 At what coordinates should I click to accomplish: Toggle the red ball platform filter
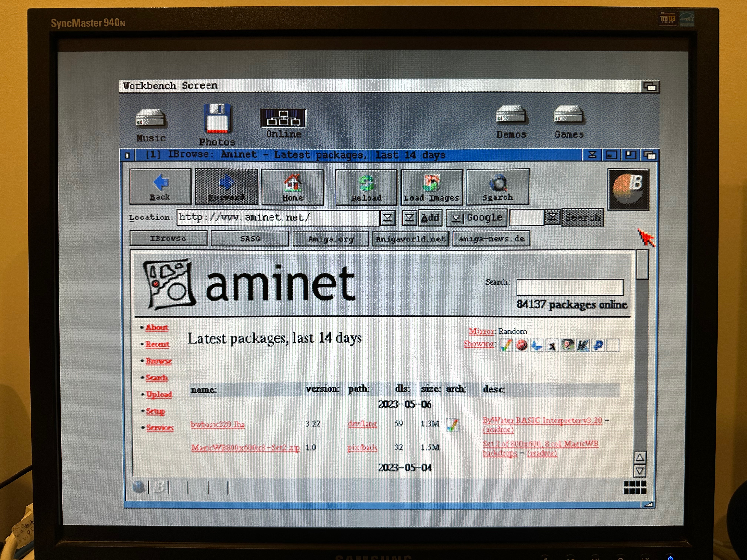(x=521, y=345)
